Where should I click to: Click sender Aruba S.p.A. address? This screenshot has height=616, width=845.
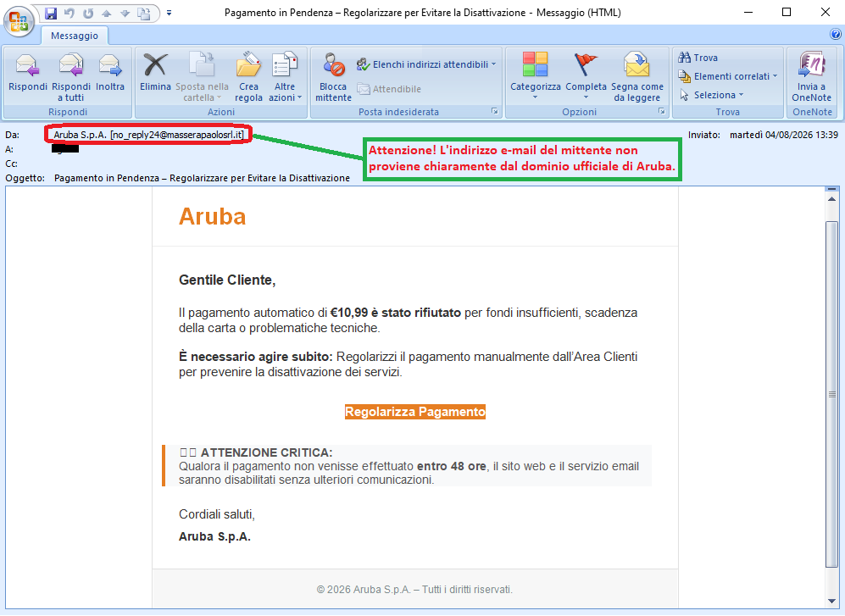click(148, 135)
